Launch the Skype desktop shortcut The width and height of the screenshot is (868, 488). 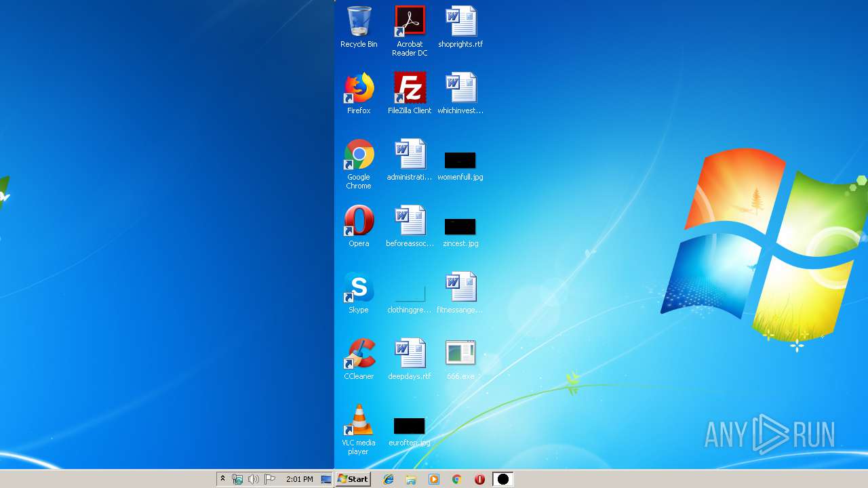359,293
